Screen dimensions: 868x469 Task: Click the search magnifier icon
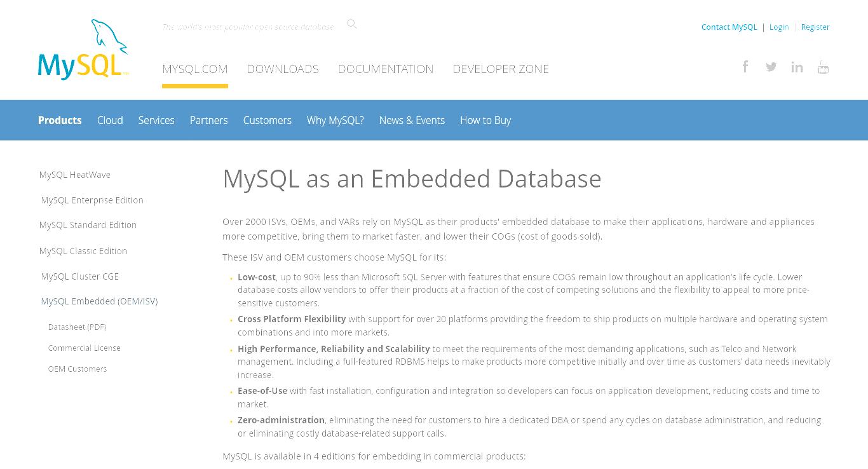(351, 24)
